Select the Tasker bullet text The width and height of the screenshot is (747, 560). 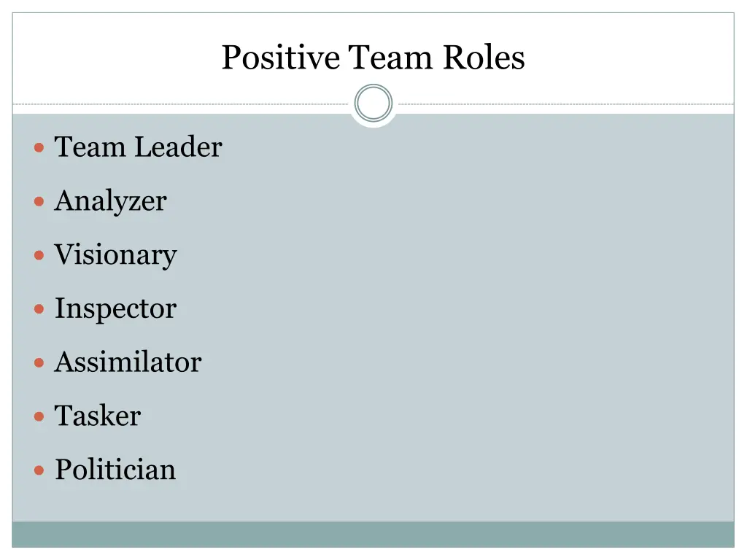point(98,416)
